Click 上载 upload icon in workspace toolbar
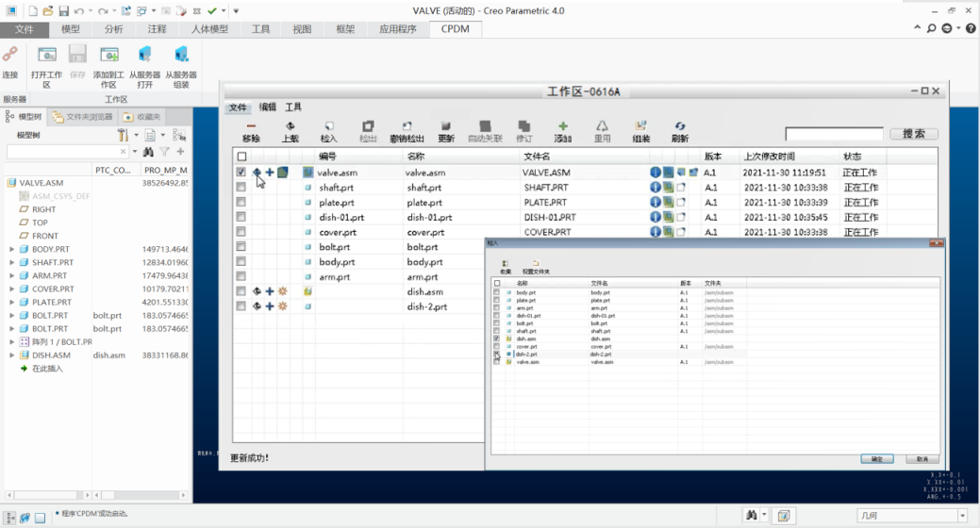The width and height of the screenshot is (980, 528). pos(290,126)
